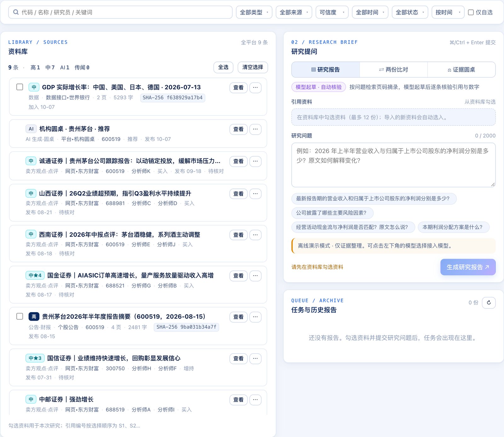Screen dimensions: 504x437
Task: Click into the 研究问题 text area
Action: pos(393,165)
